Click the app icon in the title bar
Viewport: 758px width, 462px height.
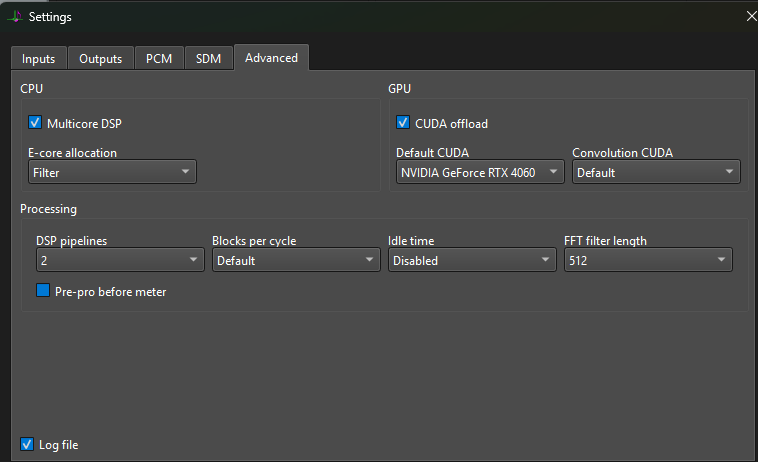[x=15, y=16]
